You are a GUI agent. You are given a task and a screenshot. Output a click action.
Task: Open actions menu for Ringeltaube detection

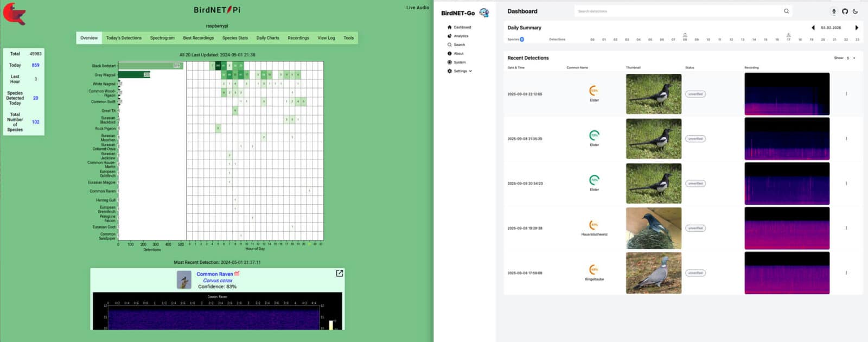coord(846,273)
